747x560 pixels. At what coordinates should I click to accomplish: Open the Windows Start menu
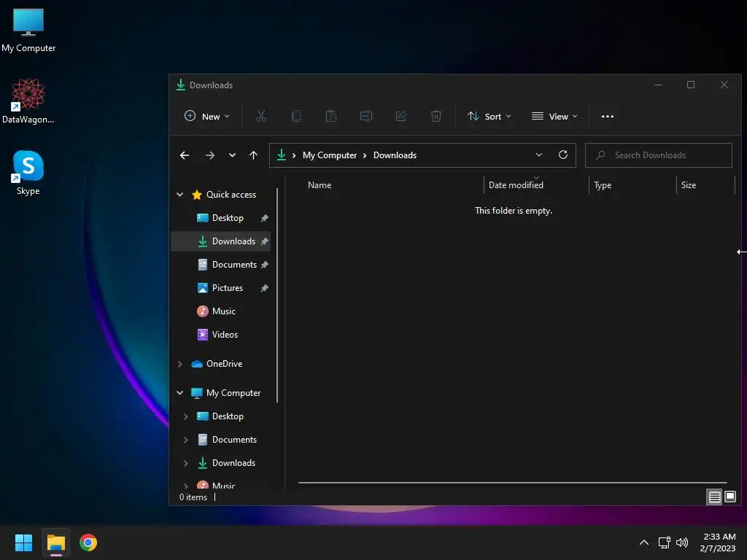[23, 542]
